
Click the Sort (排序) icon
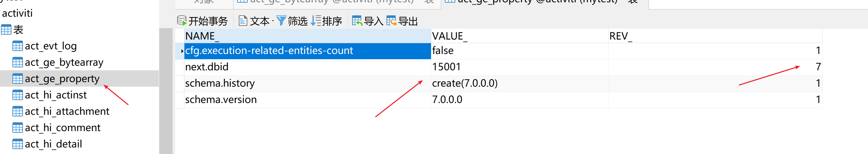pos(316,21)
